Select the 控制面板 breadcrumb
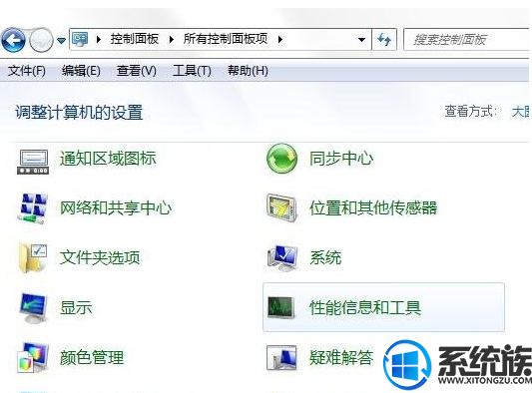Image resolution: width=532 pixels, height=393 pixels. pos(135,39)
